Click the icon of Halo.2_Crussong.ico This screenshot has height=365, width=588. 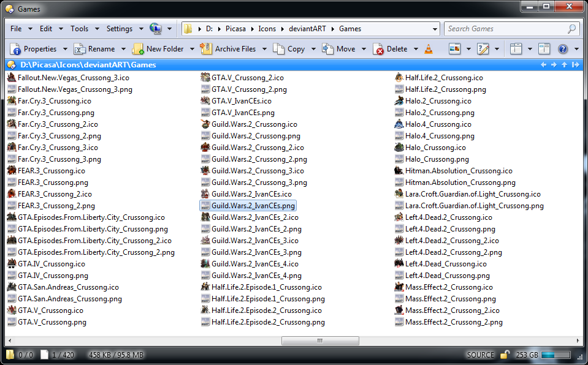(x=399, y=101)
